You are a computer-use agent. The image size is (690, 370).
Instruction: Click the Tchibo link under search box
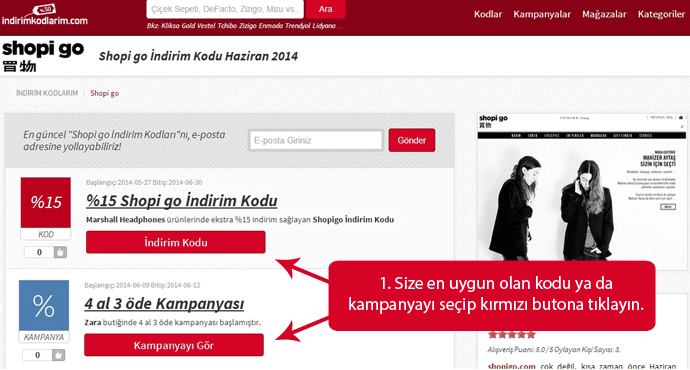click(x=227, y=26)
